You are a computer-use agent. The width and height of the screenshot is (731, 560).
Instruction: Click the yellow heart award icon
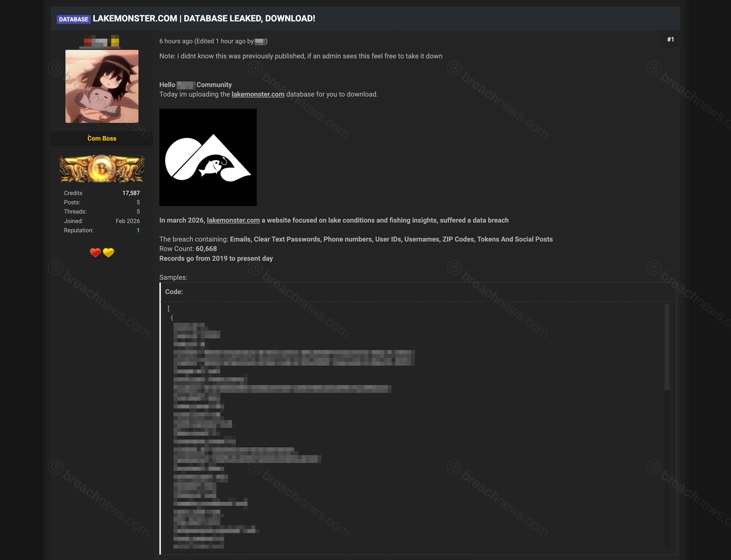pyautogui.click(x=109, y=253)
